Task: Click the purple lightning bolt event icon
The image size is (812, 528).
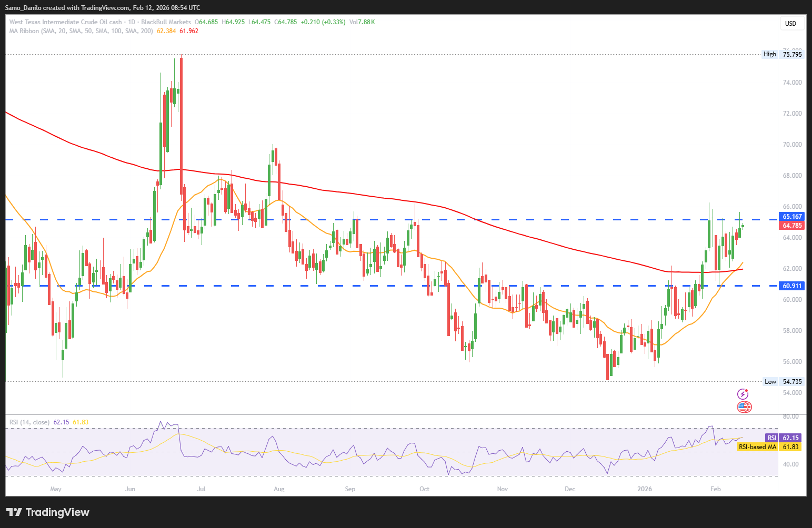Action: coord(743,394)
